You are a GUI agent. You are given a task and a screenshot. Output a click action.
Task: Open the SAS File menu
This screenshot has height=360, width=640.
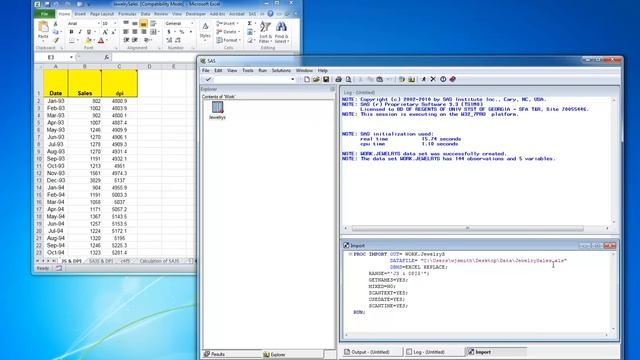pos(206,71)
